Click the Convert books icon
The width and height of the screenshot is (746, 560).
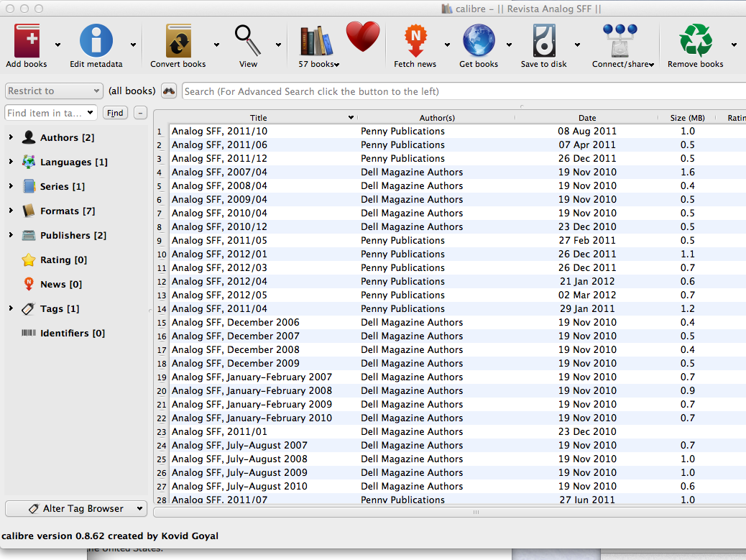pyautogui.click(x=178, y=41)
